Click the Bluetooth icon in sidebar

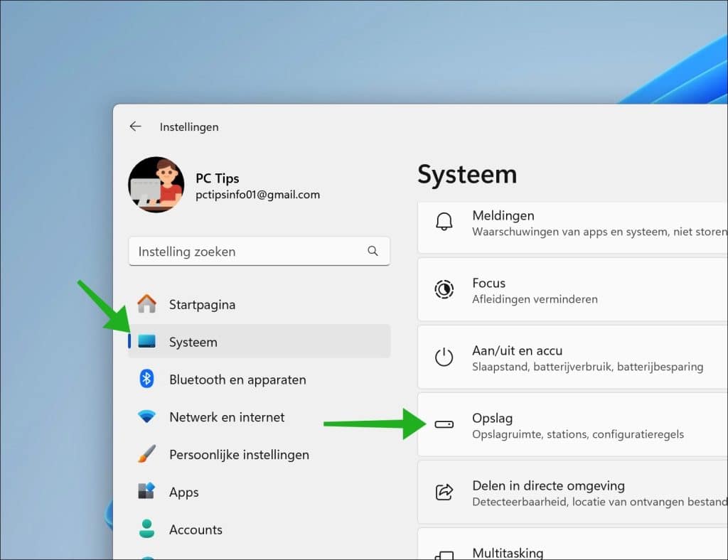tap(146, 379)
